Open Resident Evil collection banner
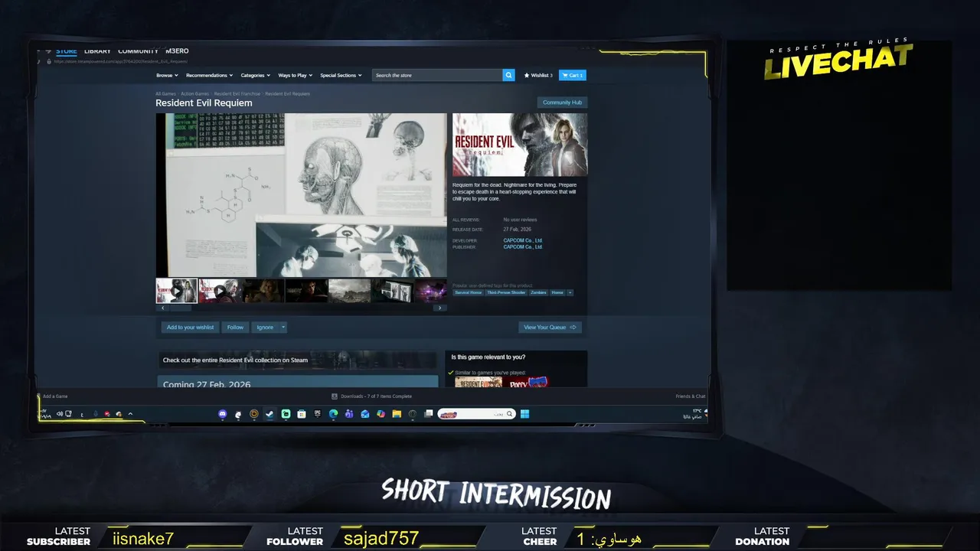The width and height of the screenshot is (980, 551). [x=298, y=360]
